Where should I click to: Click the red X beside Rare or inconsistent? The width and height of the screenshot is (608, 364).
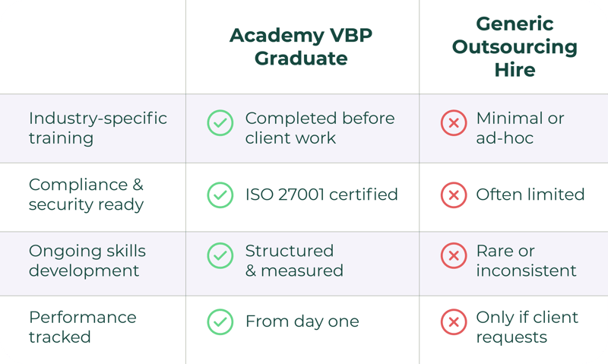pos(454,256)
